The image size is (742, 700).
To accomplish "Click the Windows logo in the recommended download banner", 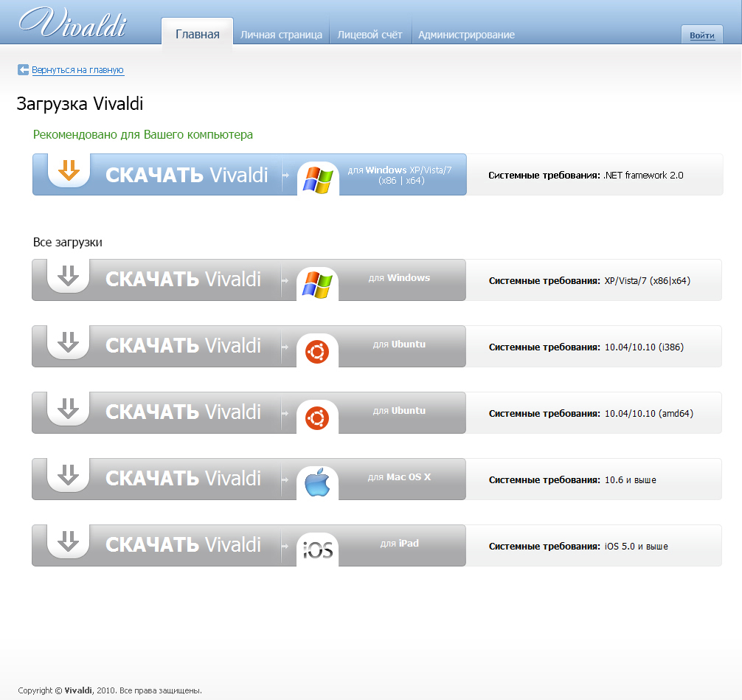I will pos(318,180).
